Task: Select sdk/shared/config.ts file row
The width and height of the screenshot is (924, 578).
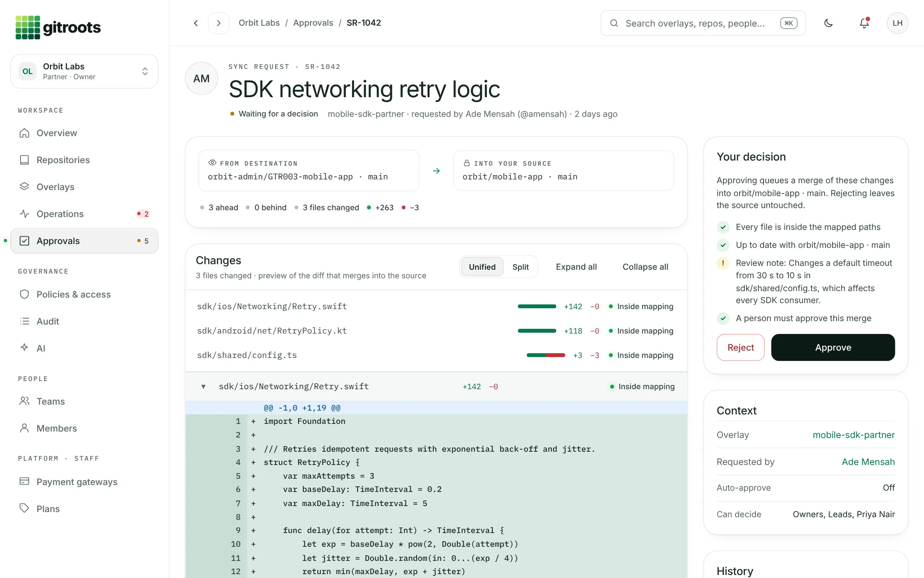Action: pyautogui.click(x=436, y=355)
